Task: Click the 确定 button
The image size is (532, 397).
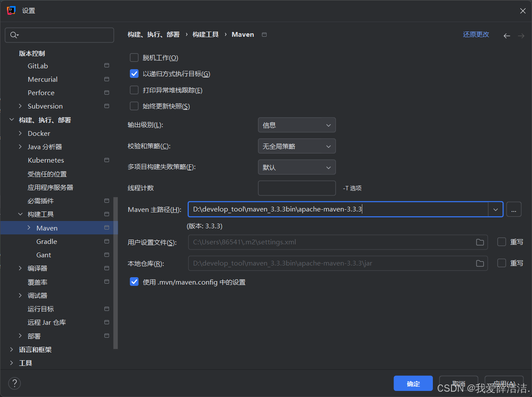Action: [x=413, y=383]
